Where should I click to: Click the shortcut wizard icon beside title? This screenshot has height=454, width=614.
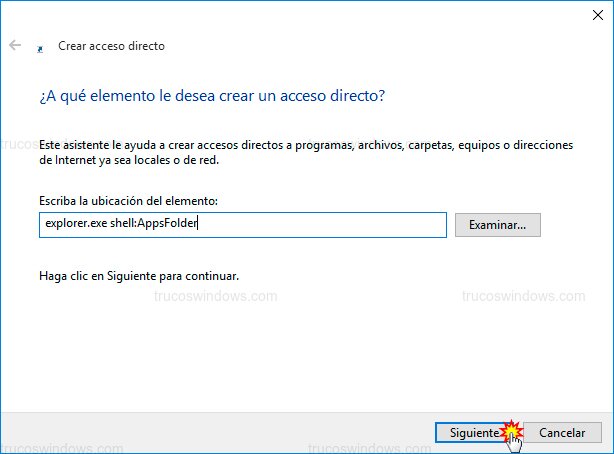coord(39,47)
